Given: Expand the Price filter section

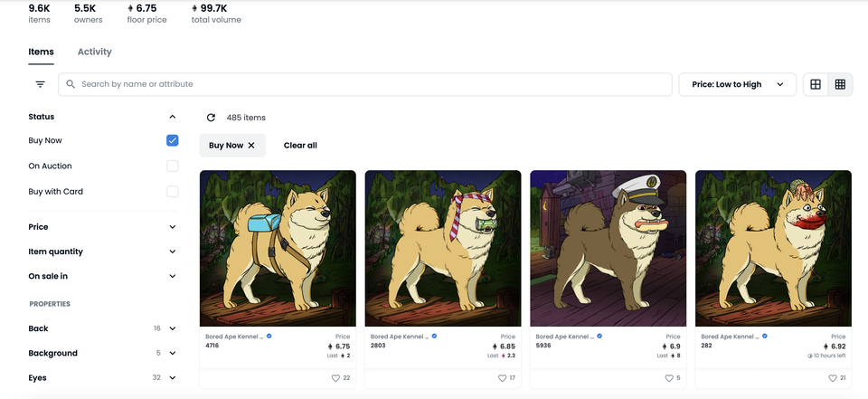Looking at the screenshot, I should pos(103,227).
